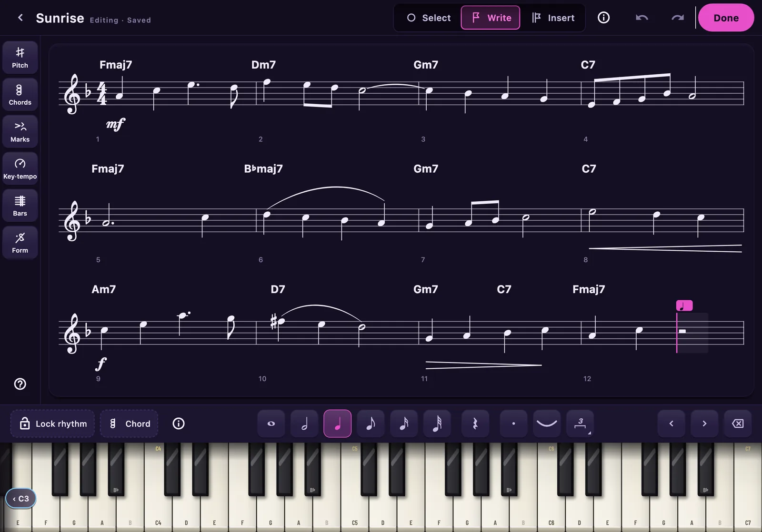762x532 pixels.
Task: Select the B♭maj7 chord symbol
Action: pos(263,169)
